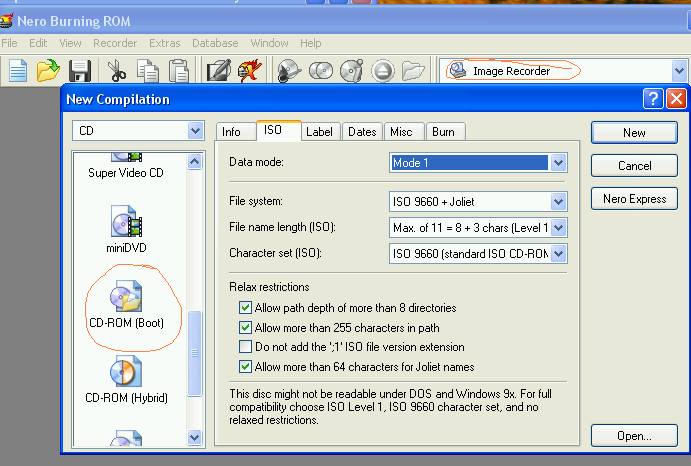Image resolution: width=691 pixels, height=466 pixels.
Task: Click the New compilation document icon
Action: [x=18, y=71]
